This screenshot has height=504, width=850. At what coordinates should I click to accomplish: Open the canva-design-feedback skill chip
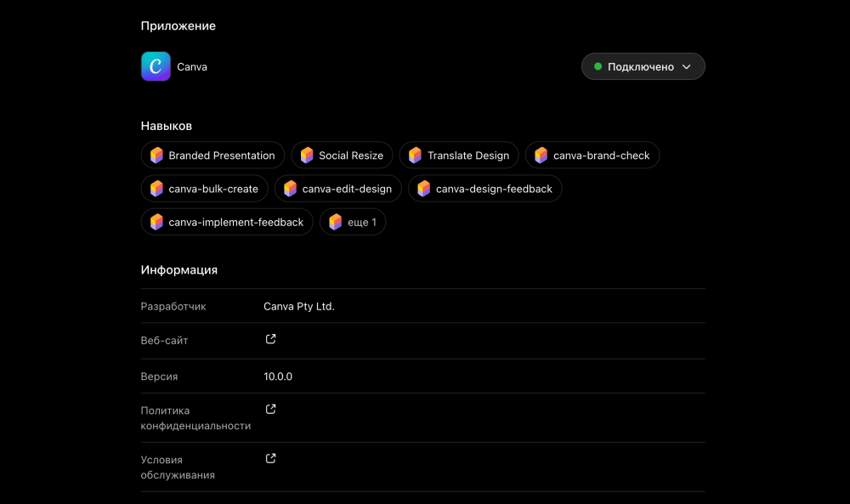[x=484, y=189]
